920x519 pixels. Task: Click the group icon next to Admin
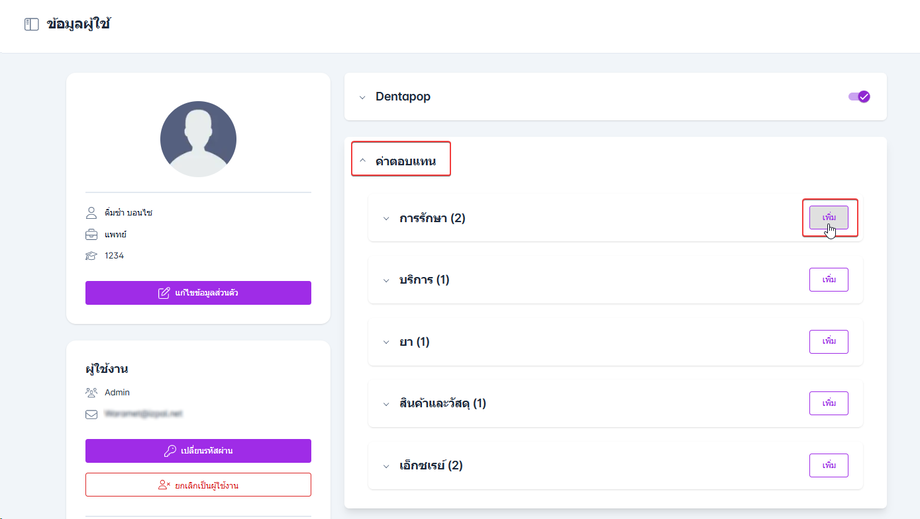(x=91, y=393)
